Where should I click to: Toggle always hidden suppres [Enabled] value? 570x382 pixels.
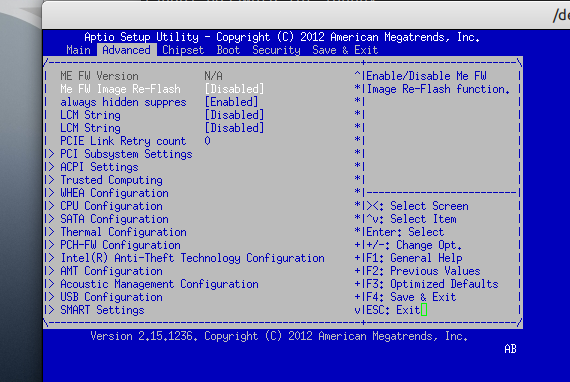tap(231, 102)
